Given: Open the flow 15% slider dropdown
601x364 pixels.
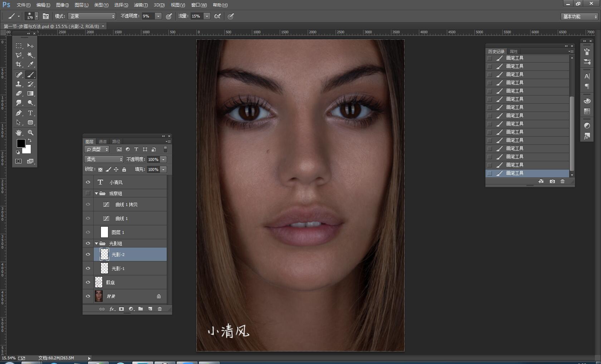Looking at the screenshot, I should tap(207, 16).
